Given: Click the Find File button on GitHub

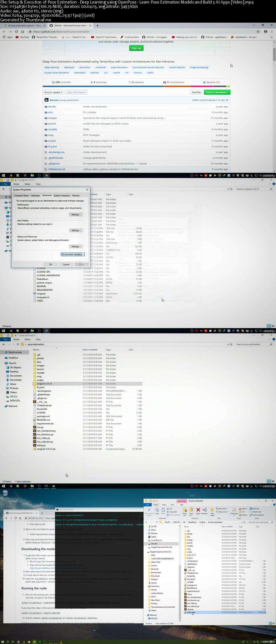Looking at the screenshot, I should point(196,92).
